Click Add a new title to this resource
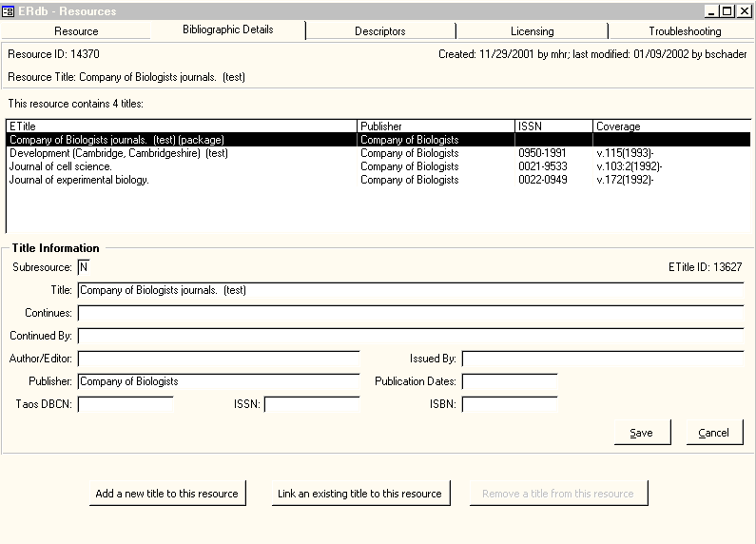The image size is (756, 544). [x=166, y=494]
